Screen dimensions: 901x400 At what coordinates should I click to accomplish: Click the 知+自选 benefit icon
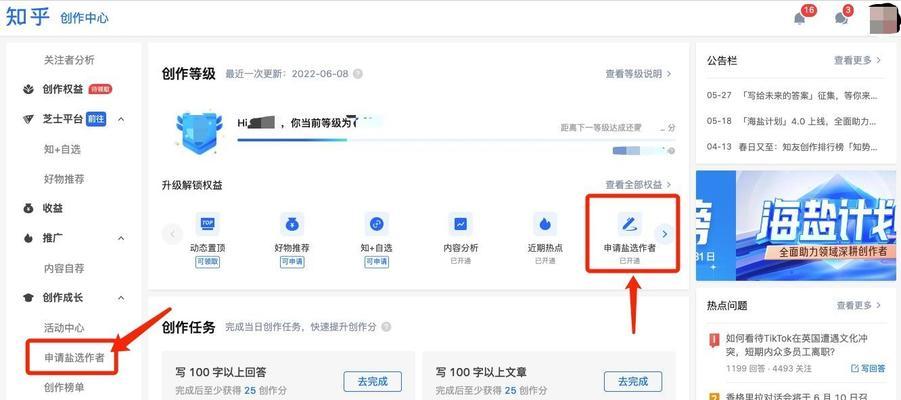click(376, 224)
